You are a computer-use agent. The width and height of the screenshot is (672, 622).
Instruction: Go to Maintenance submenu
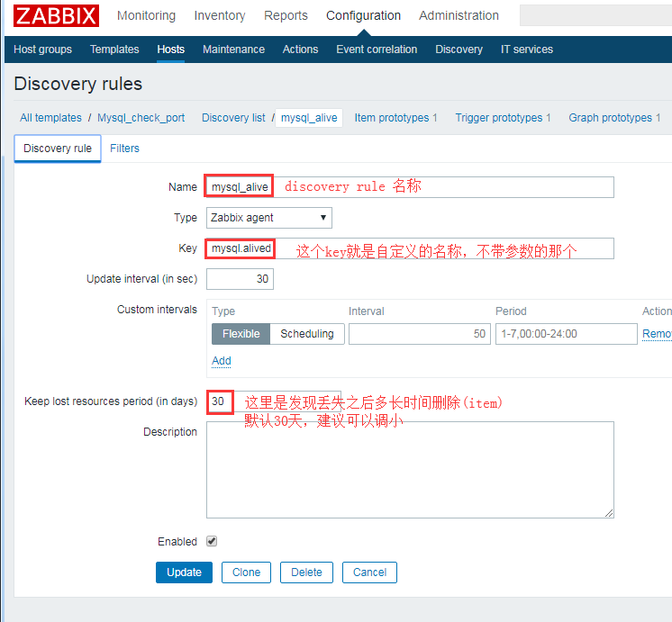coord(233,50)
